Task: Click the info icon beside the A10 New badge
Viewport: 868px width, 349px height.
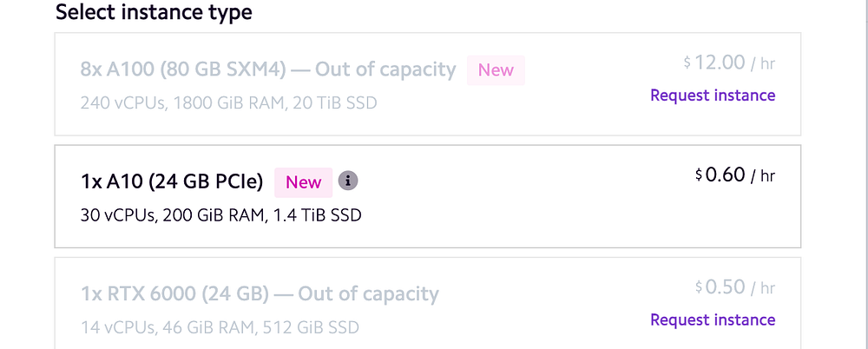Action: point(348,181)
